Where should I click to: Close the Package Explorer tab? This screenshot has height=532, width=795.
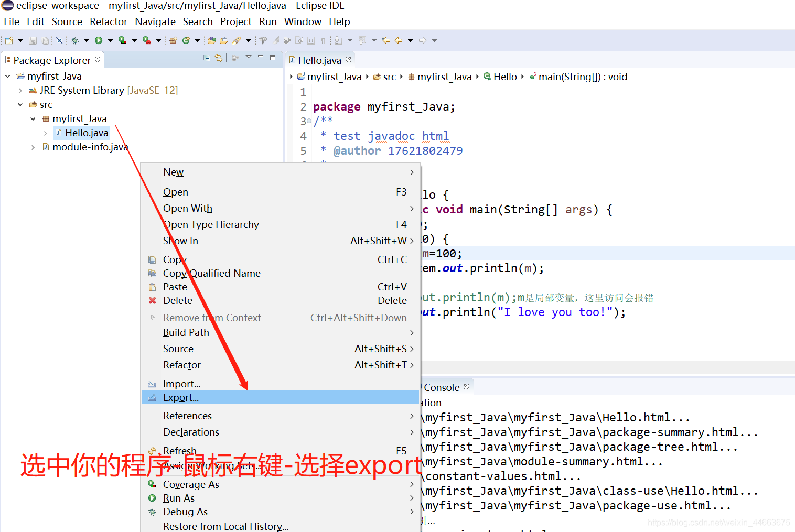[98, 60]
